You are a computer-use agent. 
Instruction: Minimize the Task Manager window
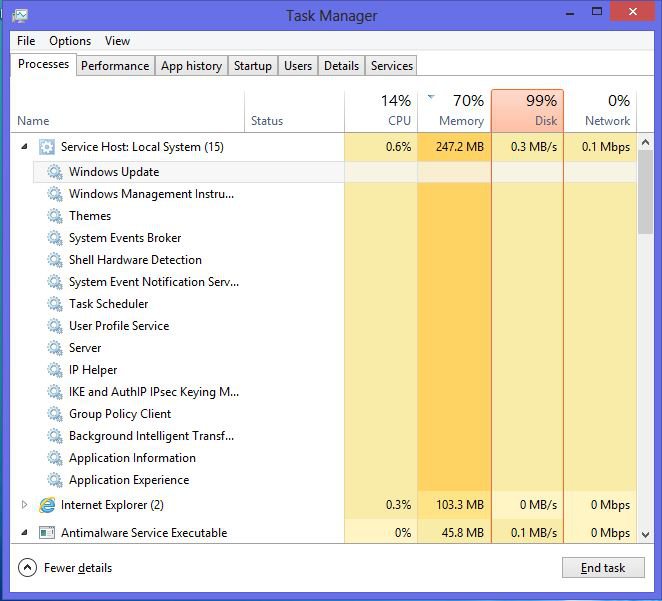point(570,12)
